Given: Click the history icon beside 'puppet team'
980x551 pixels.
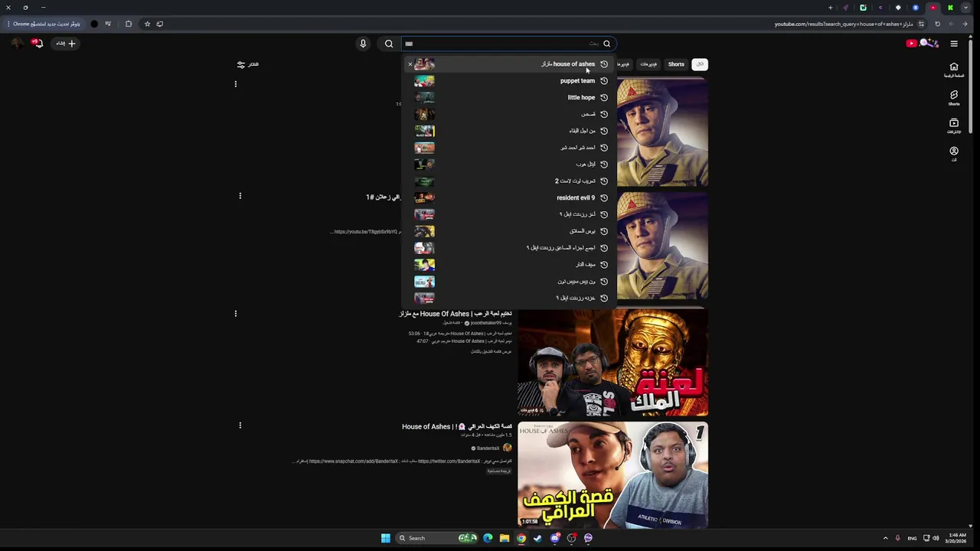Looking at the screenshot, I should [x=604, y=81].
